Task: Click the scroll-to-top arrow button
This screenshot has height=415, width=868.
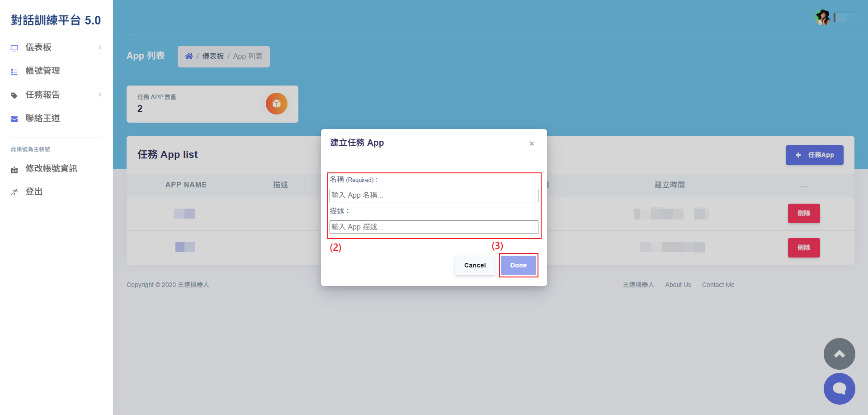Action: click(840, 354)
